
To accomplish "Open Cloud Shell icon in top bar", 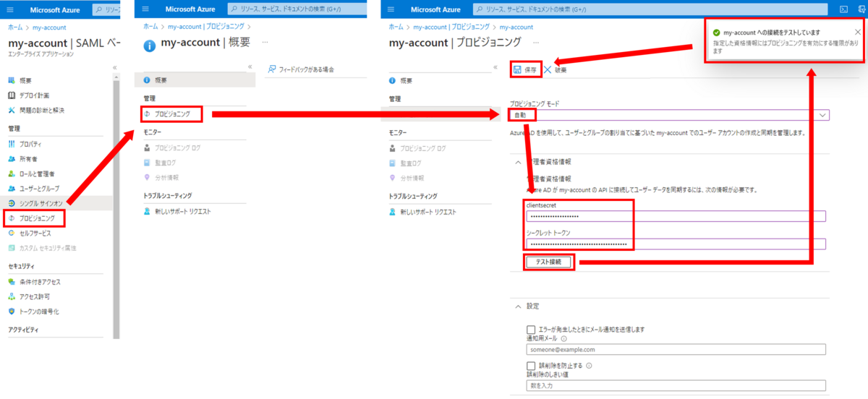I will pos(843,9).
